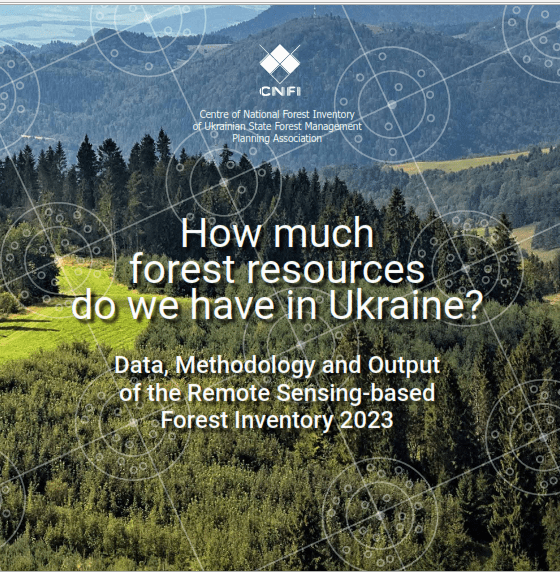Open the Centre of National Forest Inventory text
560x572 pixels.
[277, 114]
